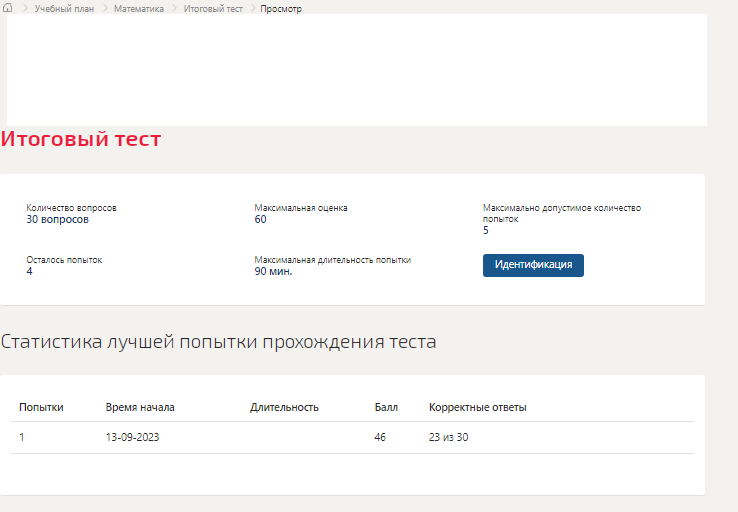The image size is (738, 512).
Task: Click chevron before Математика breadcrumb
Action: [104, 8]
